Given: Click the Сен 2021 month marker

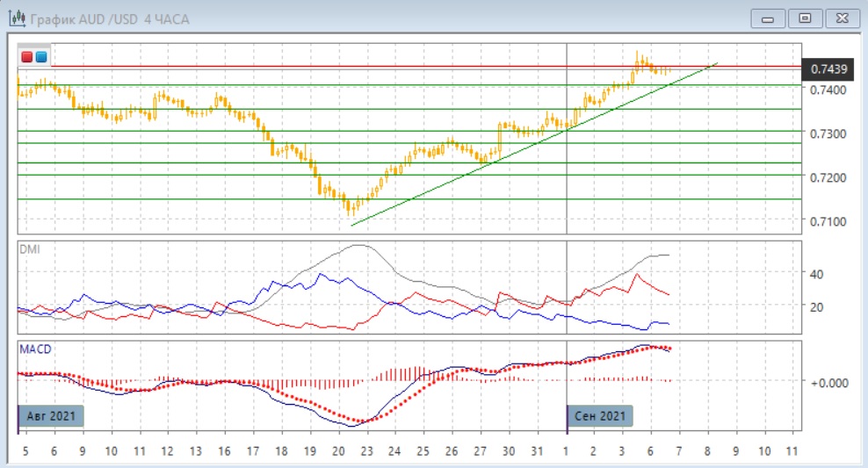Looking at the screenshot, I should (x=600, y=416).
